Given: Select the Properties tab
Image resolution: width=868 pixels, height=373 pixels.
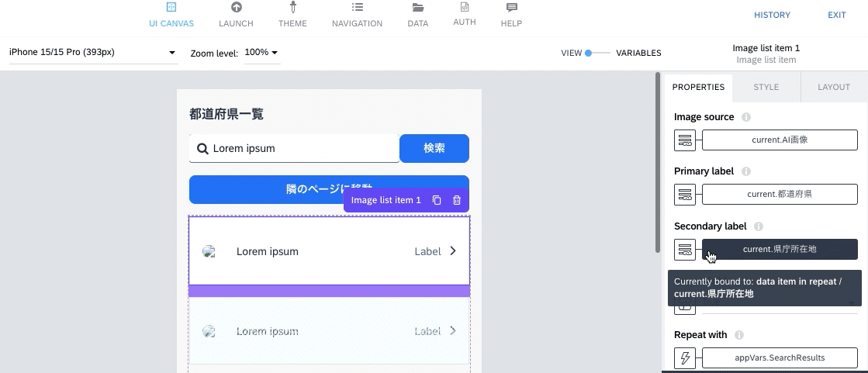Looking at the screenshot, I should pos(698,87).
